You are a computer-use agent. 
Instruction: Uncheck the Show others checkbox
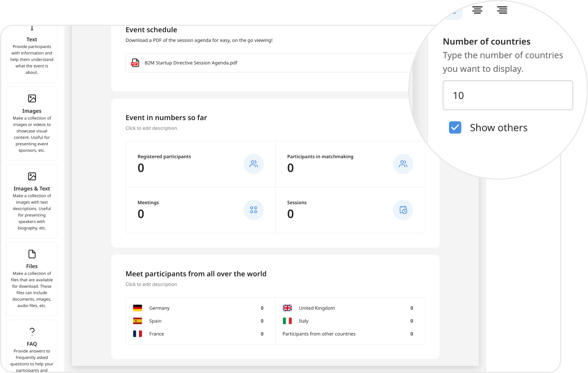pos(455,127)
